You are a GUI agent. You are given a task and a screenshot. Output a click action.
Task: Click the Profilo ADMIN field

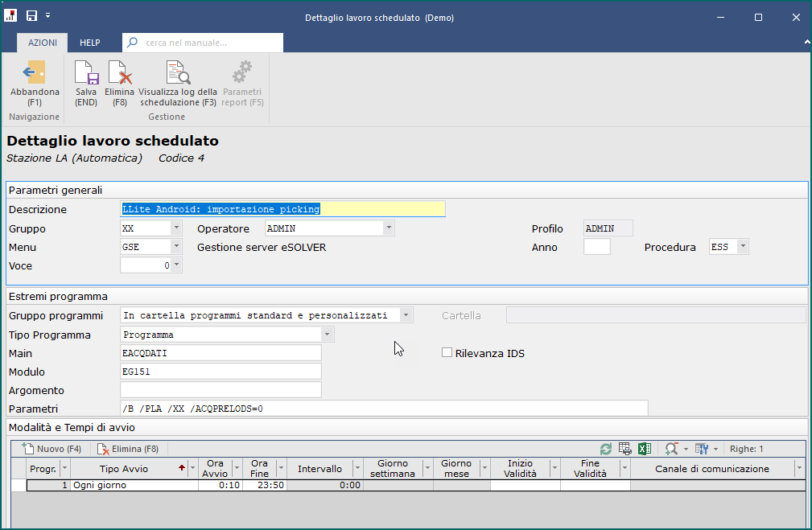tap(608, 228)
